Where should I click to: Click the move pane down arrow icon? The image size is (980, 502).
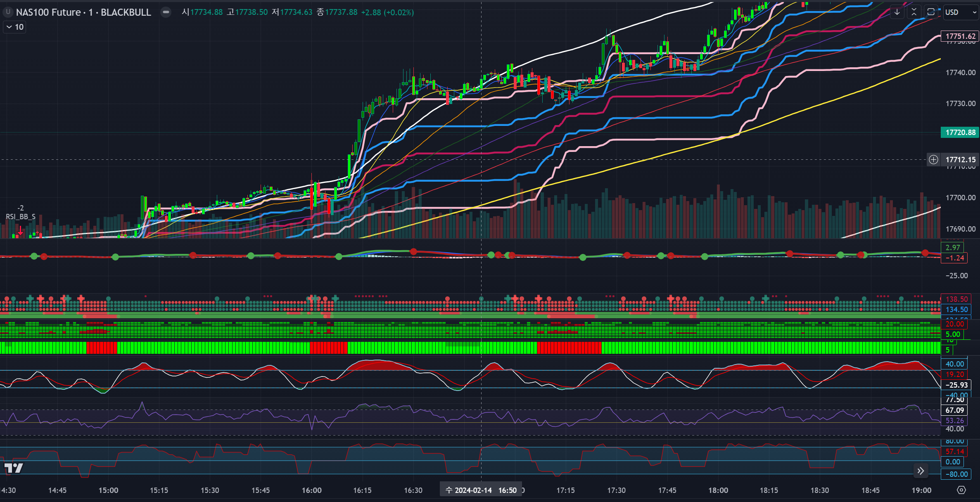coord(897,12)
